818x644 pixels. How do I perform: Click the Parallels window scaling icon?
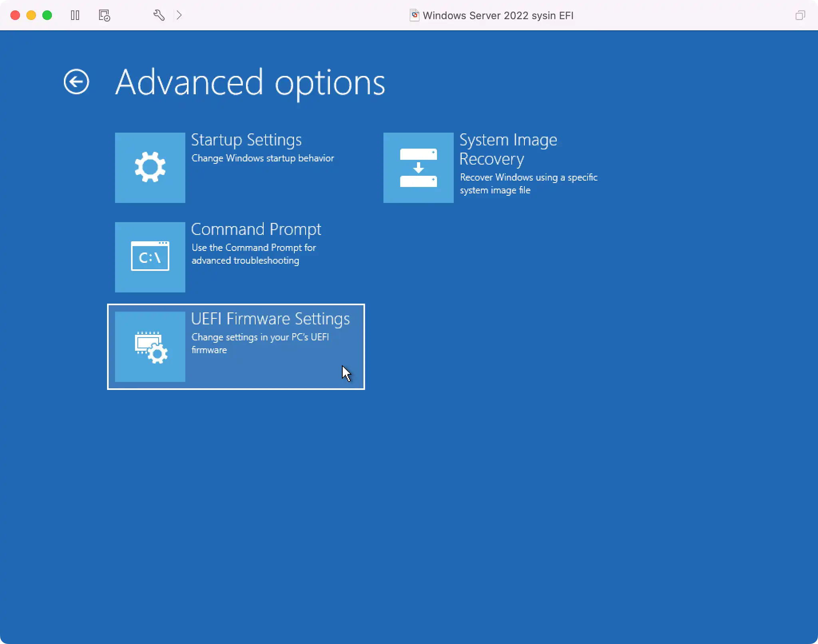point(800,15)
